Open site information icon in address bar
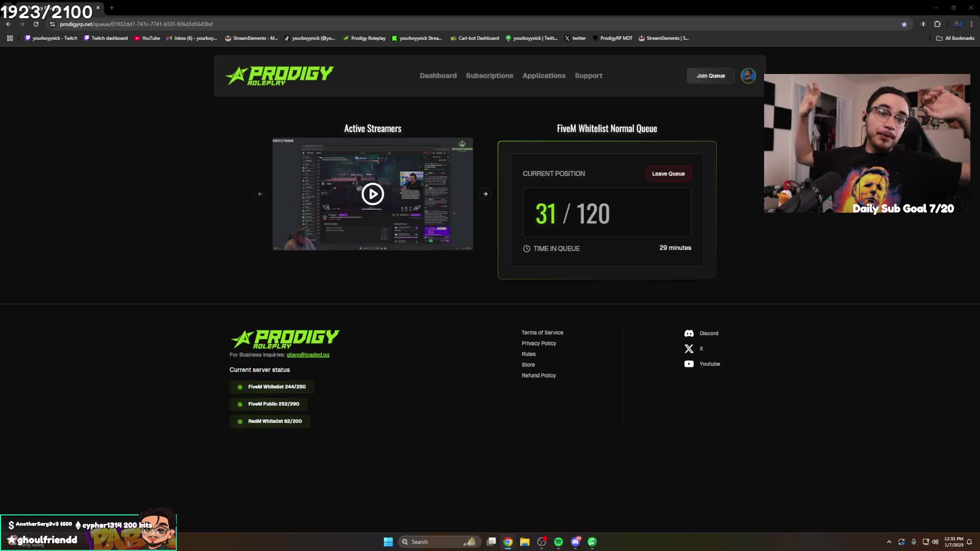The image size is (980, 551). click(52, 24)
